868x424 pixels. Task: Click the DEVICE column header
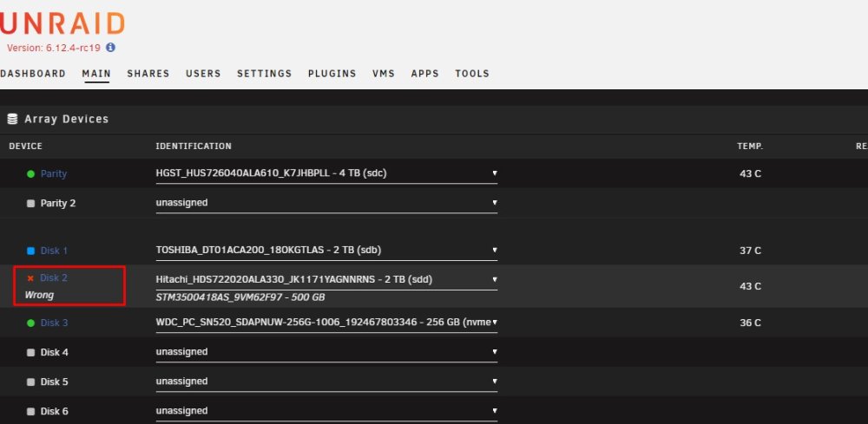(x=25, y=147)
